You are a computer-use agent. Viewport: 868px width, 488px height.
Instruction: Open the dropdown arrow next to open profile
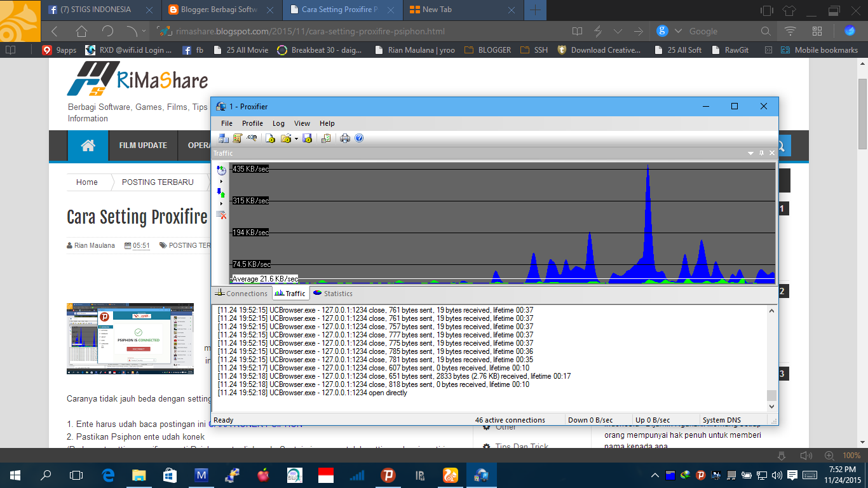295,139
